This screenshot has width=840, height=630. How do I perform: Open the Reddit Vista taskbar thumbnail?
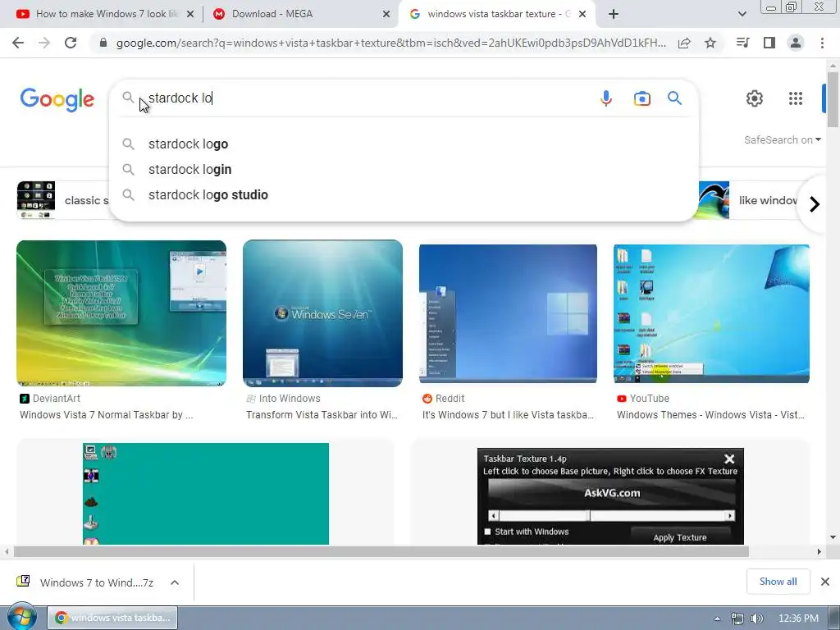click(508, 313)
